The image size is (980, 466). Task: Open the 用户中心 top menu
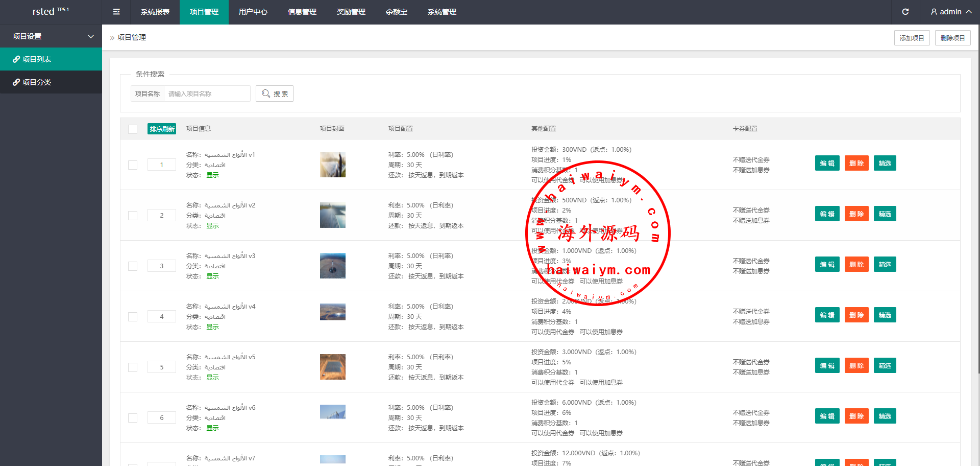click(x=253, y=12)
